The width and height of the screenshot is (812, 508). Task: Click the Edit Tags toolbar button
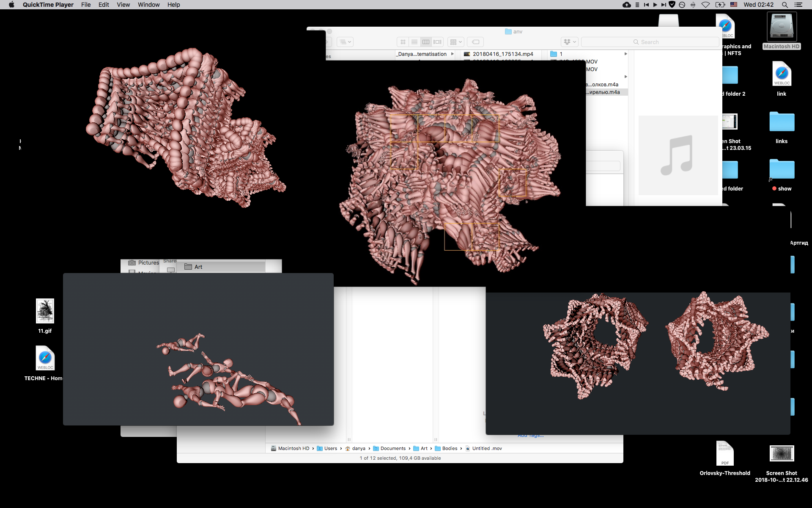(x=476, y=42)
